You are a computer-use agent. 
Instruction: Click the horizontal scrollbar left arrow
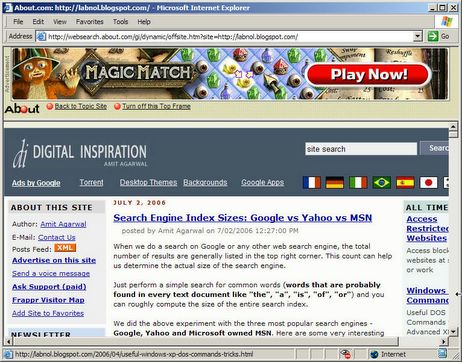[x=9, y=341]
